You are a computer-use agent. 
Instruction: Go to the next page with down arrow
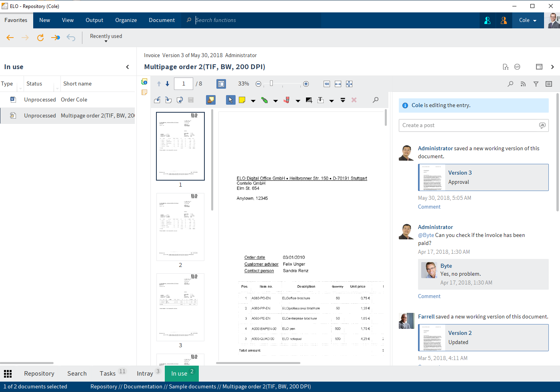coord(168,84)
